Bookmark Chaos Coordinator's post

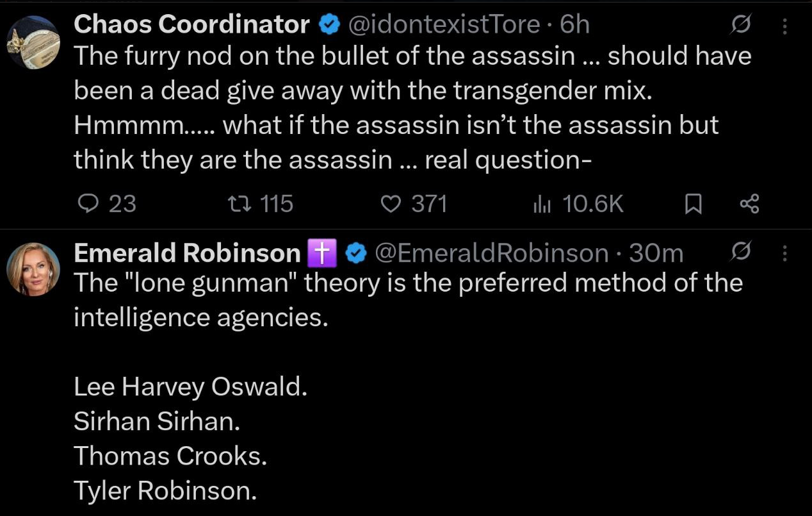(x=694, y=204)
